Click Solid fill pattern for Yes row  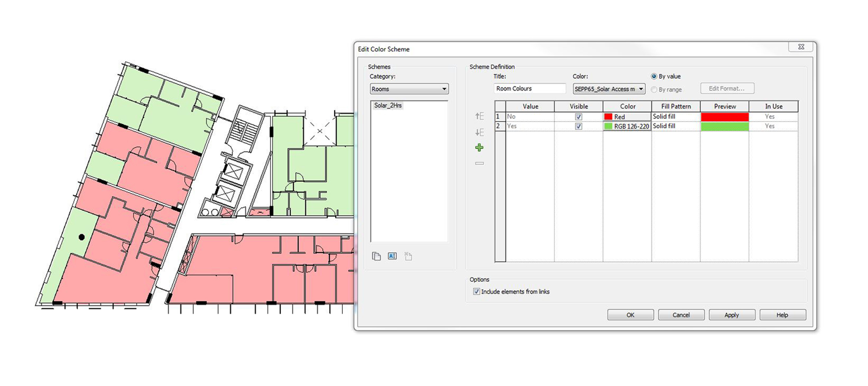tap(676, 126)
